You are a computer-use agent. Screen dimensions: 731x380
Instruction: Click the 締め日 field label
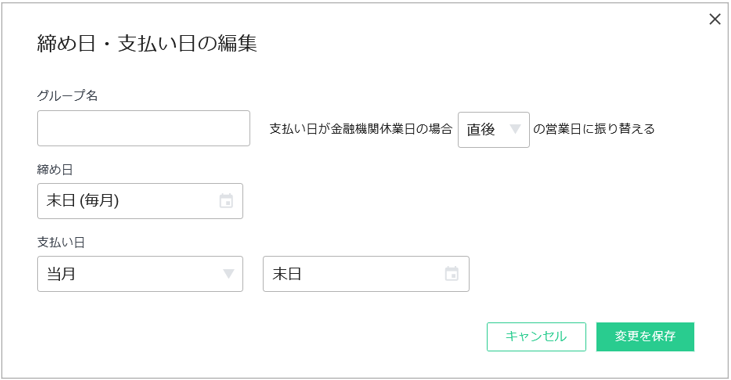point(55,169)
